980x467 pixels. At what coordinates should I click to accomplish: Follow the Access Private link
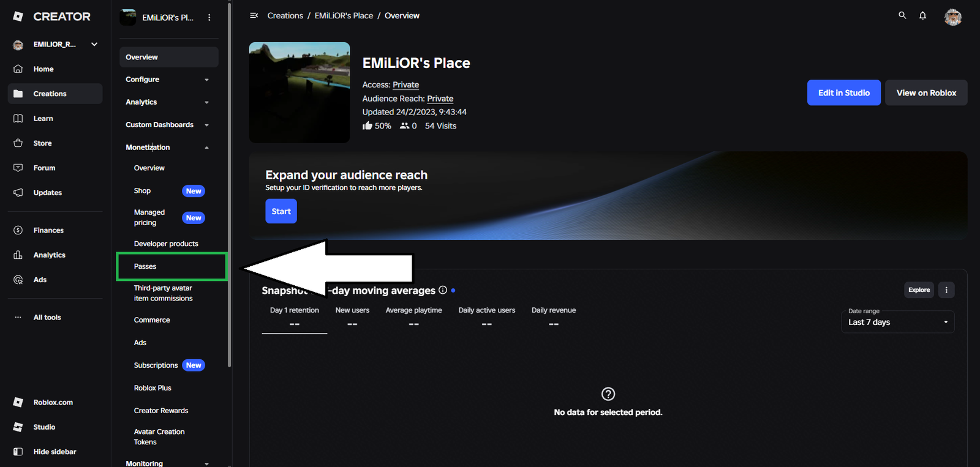pos(406,85)
